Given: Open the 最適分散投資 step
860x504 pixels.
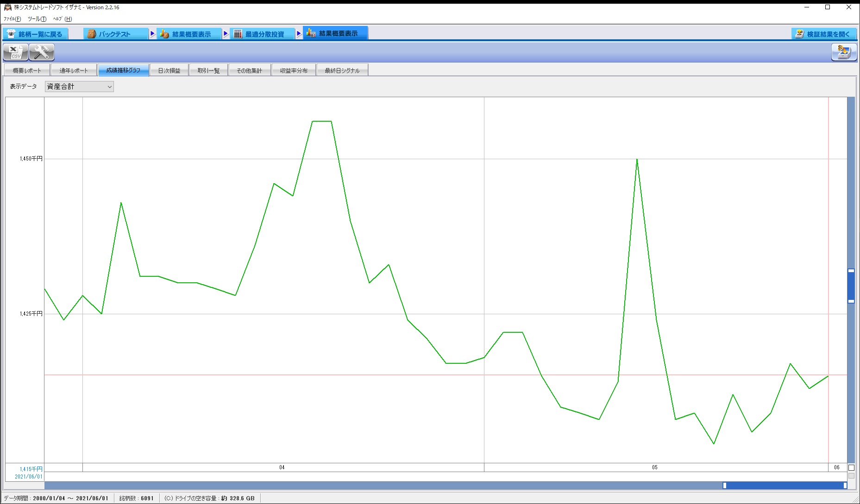Looking at the screenshot, I should 264,34.
